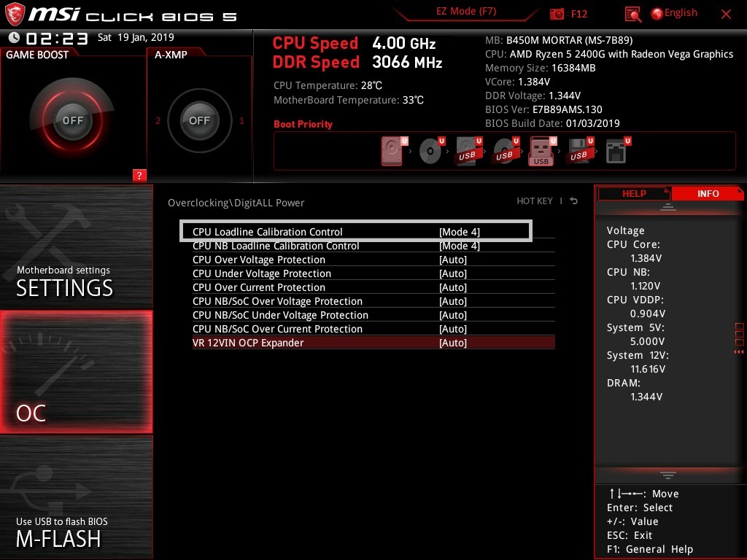Click the USB floppy icon in boot priority

(x=579, y=151)
